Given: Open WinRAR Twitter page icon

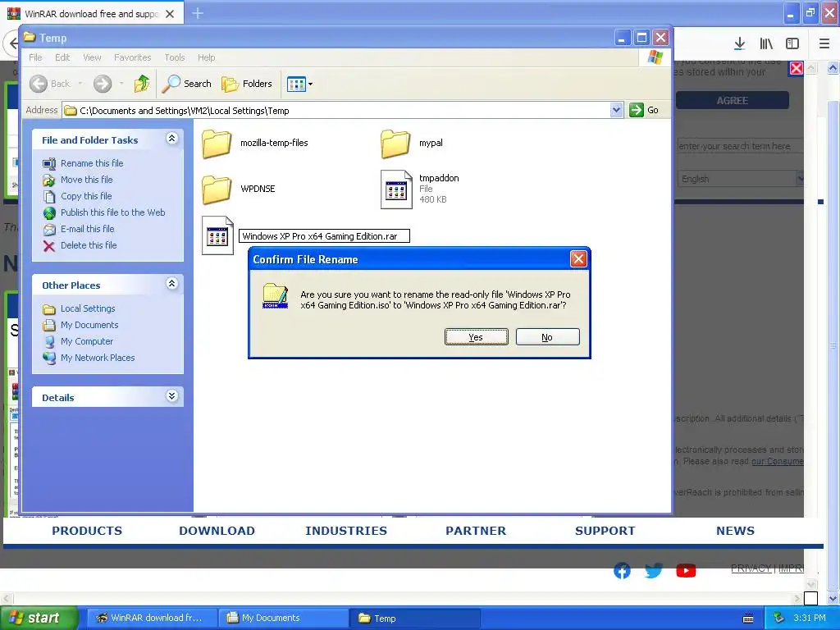Looking at the screenshot, I should (x=654, y=571).
